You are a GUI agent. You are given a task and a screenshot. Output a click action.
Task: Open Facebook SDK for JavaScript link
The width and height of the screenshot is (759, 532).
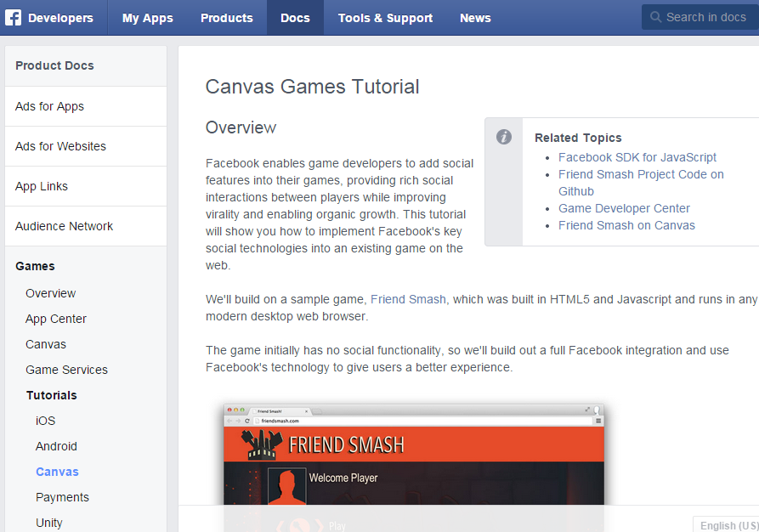(637, 157)
